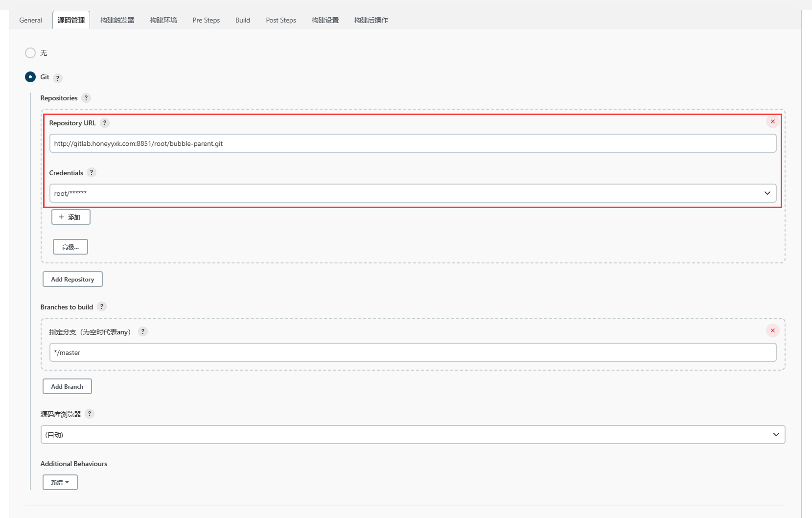Click the 添加 credentials button
This screenshot has width=812, height=518.
(71, 217)
